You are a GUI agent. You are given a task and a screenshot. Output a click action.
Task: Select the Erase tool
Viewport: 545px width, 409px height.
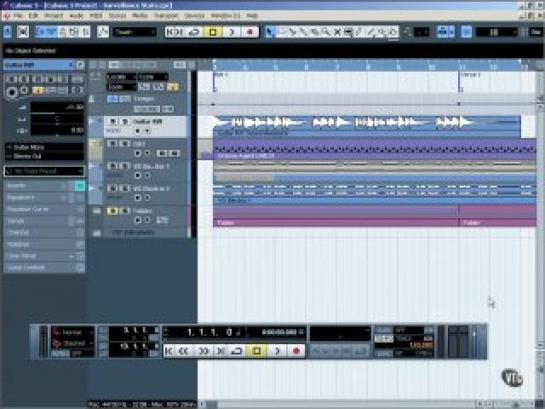315,32
